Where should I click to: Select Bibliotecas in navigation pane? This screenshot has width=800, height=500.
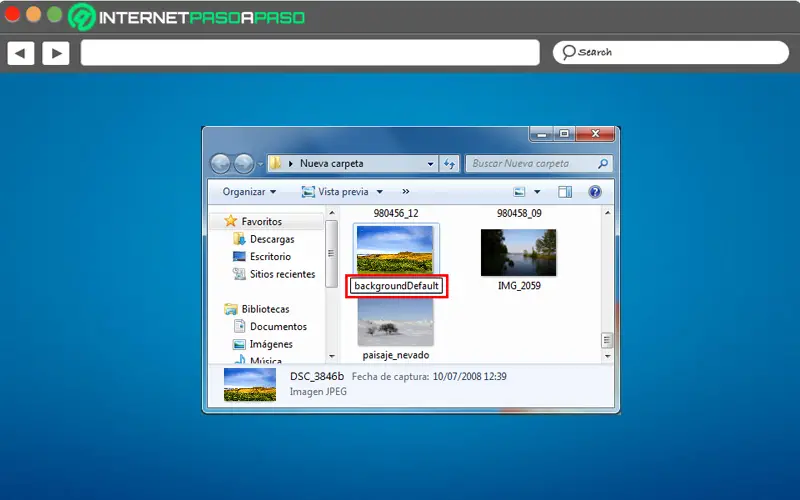265,309
